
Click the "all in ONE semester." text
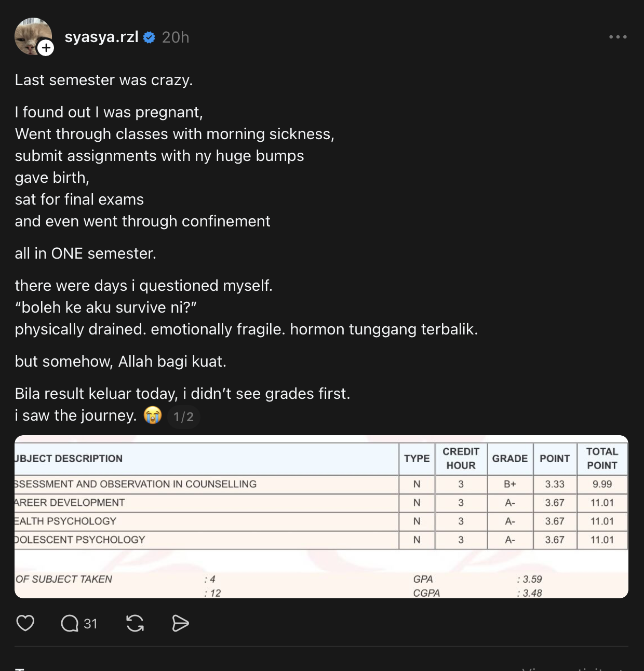[86, 253]
